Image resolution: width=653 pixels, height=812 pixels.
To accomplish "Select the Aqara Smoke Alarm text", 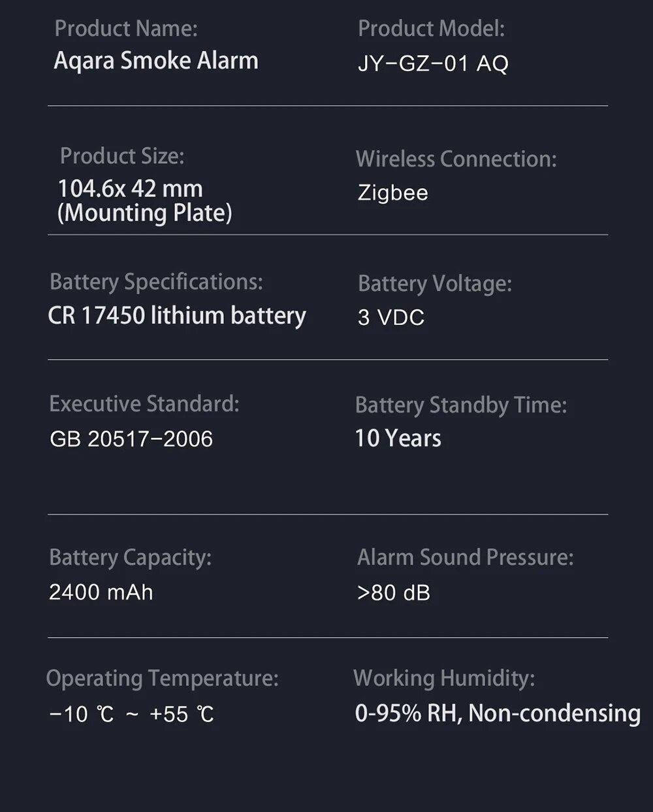I will click(x=156, y=61).
